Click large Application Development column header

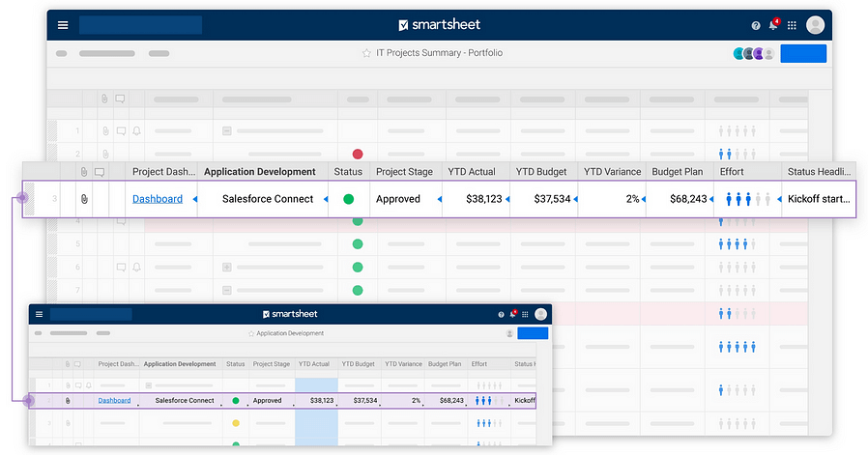(x=260, y=172)
